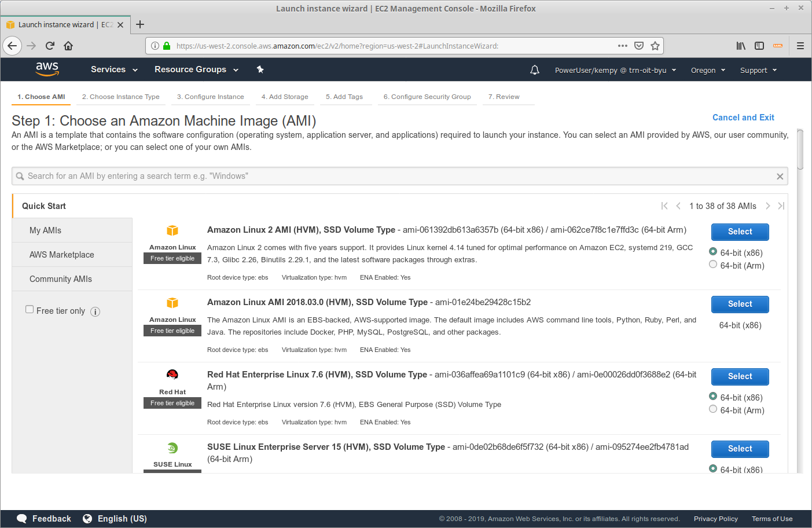
Task: Select Amazon Linux AMI 2018.03.0
Action: pos(740,304)
